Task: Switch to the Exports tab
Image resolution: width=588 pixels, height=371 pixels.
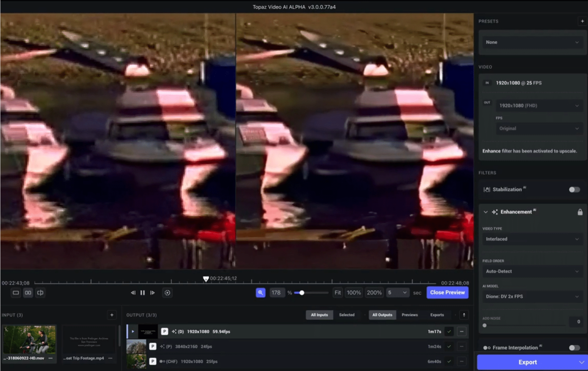Action: click(x=437, y=315)
